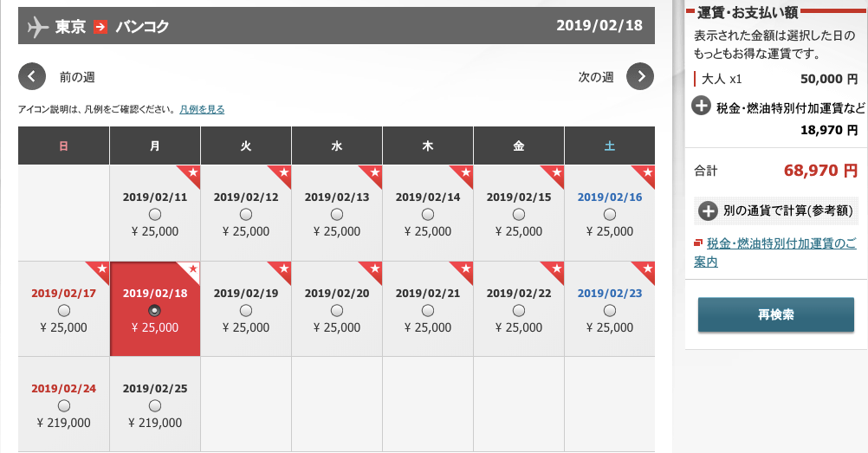Click the 月 weekday column header

coord(155,146)
